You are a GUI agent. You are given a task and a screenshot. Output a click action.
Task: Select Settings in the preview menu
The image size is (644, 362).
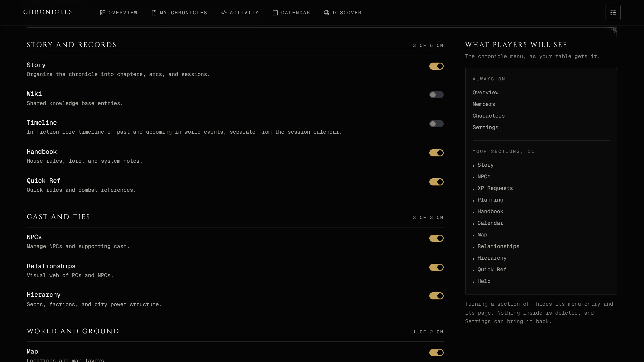pyautogui.click(x=485, y=127)
